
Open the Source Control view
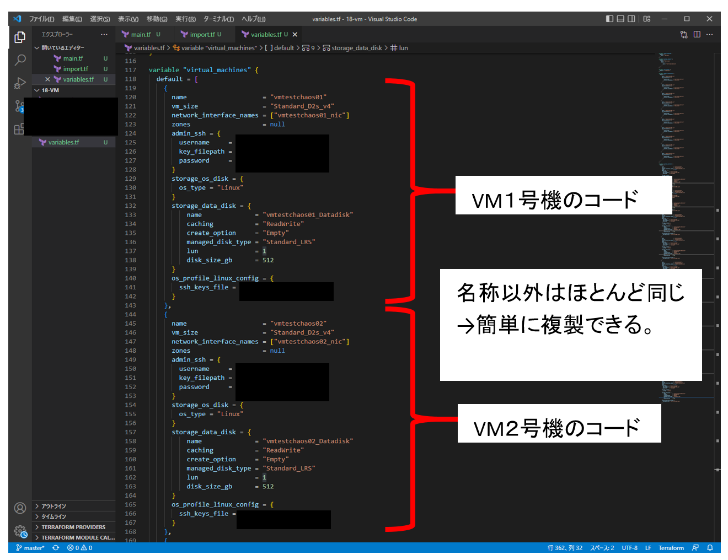pos(19,106)
